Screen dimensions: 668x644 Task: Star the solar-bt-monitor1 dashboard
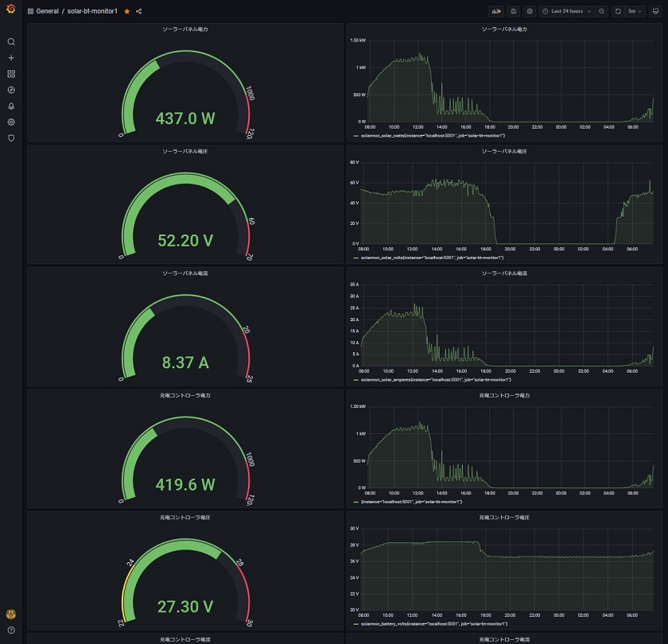click(x=127, y=11)
